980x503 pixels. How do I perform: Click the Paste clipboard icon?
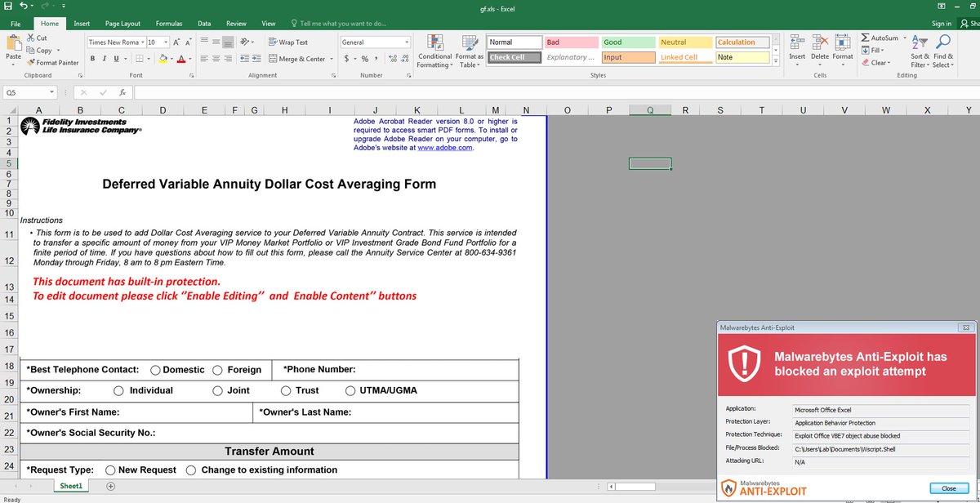pyautogui.click(x=13, y=42)
